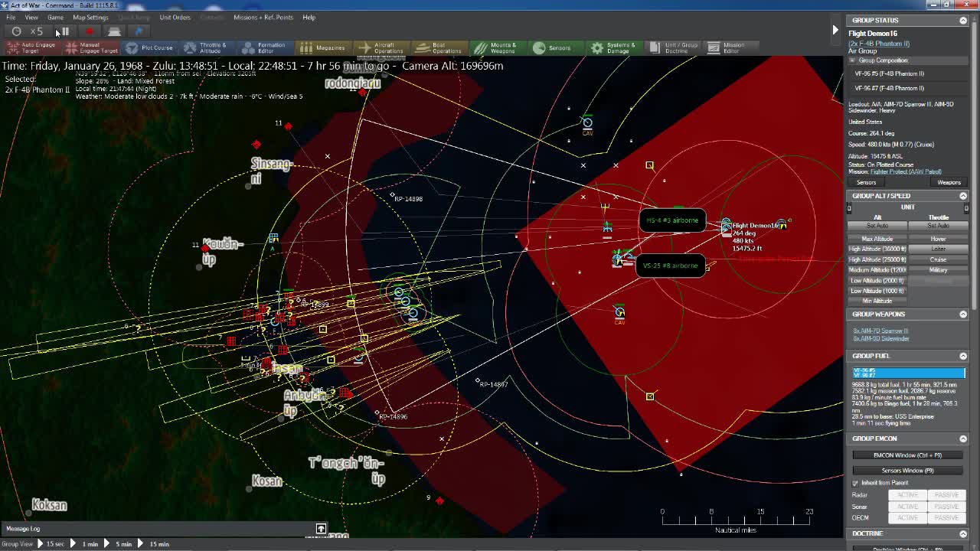Open 8x AIM-9D Sidewinder link
The height and width of the screenshot is (551, 980).
(881, 338)
